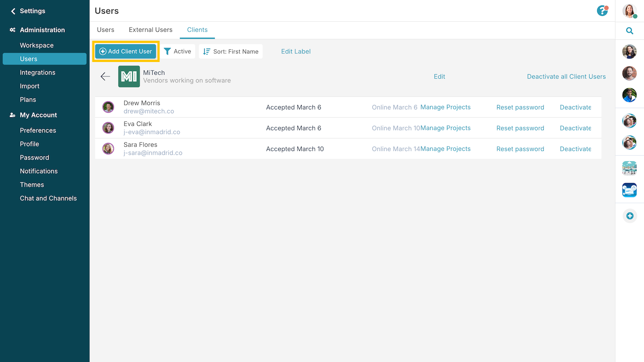Click email j-sara@inmadrid.co
Screen dimensions: 644x362
pyautogui.click(x=153, y=153)
